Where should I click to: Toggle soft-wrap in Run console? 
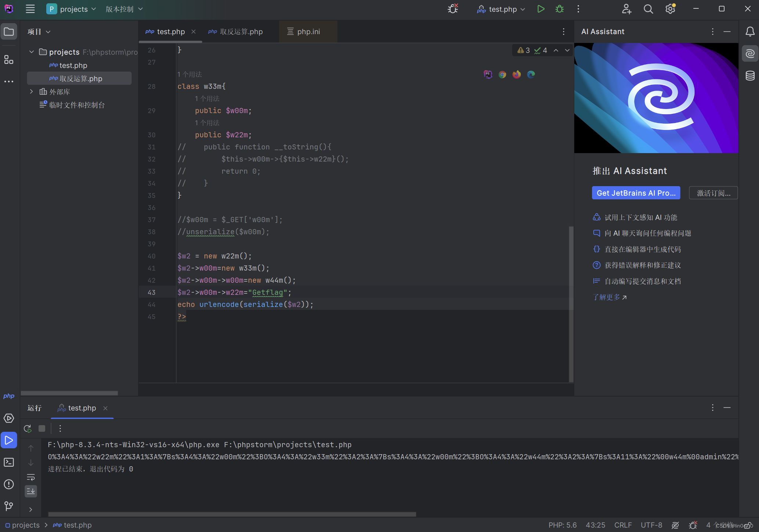click(31, 477)
